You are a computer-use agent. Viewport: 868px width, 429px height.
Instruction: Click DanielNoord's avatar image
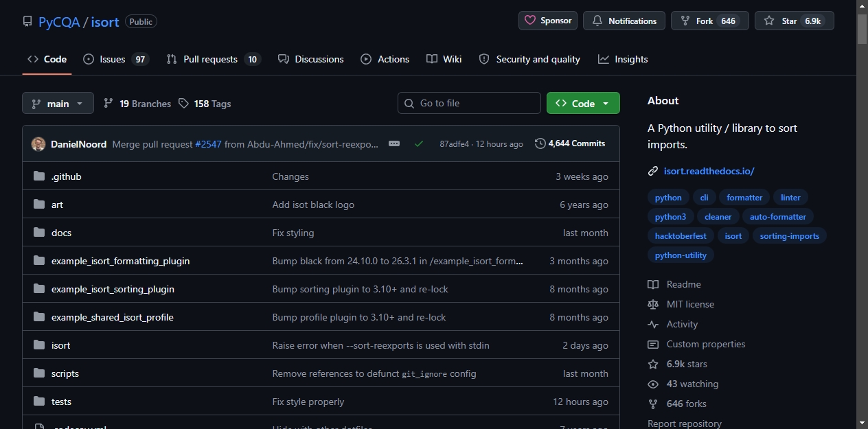[38, 144]
